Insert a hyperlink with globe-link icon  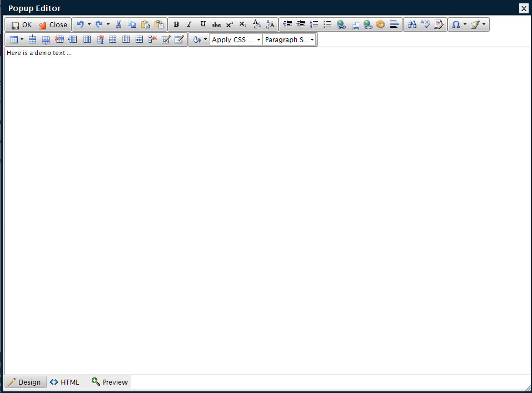pos(341,24)
